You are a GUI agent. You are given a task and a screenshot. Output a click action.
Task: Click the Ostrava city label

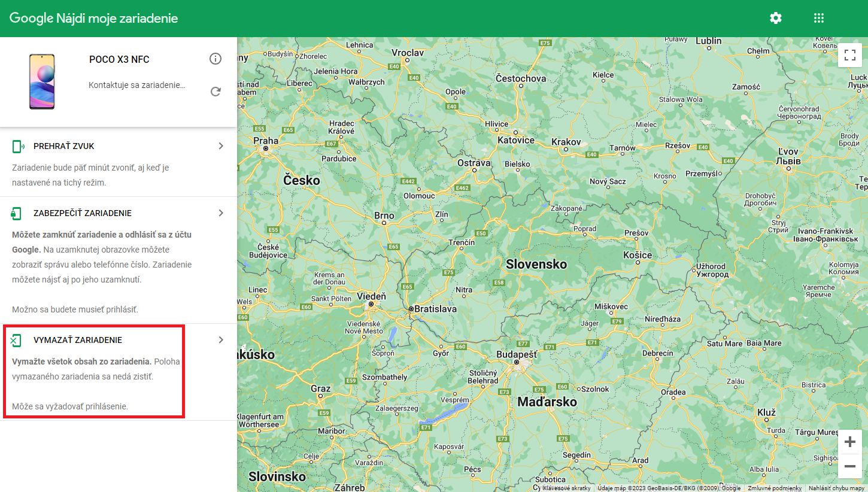pyautogui.click(x=474, y=163)
